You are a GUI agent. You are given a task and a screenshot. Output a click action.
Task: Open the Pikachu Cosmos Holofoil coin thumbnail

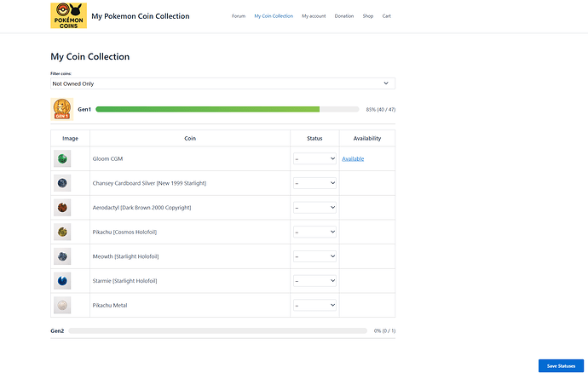coord(62,232)
